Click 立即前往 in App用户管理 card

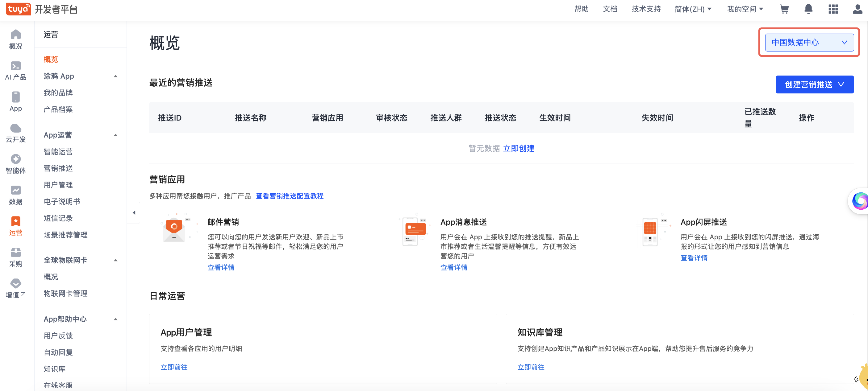click(174, 367)
